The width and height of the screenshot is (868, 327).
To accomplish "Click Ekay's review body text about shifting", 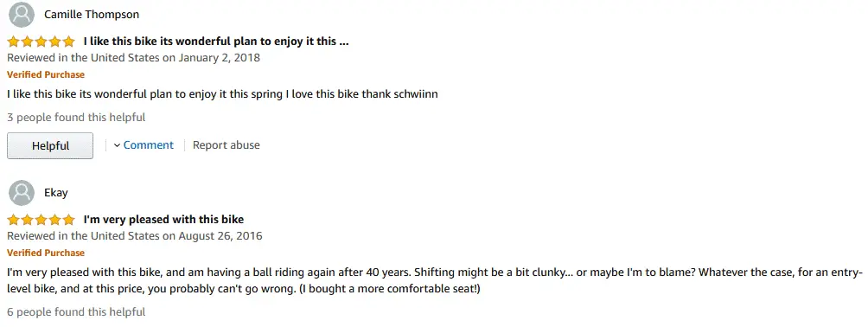I will [x=435, y=281].
